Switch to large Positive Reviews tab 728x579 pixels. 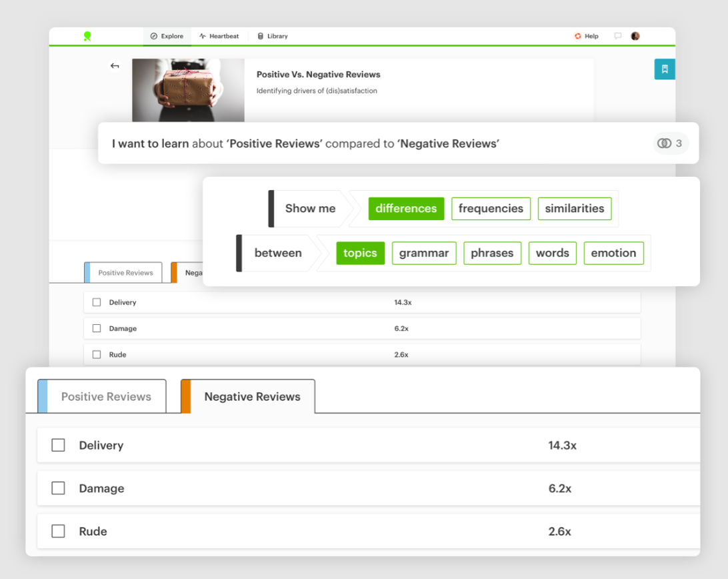click(102, 396)
